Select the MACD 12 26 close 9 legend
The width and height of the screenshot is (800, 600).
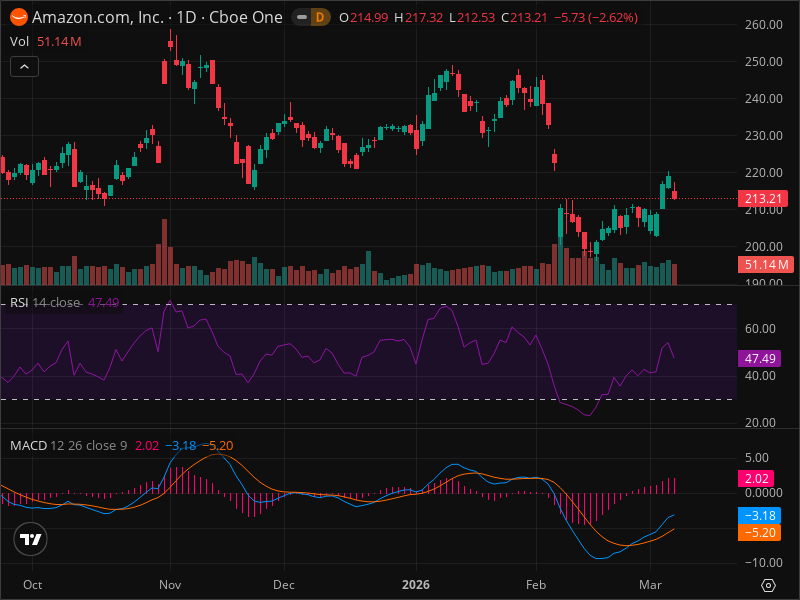point(68,446)
